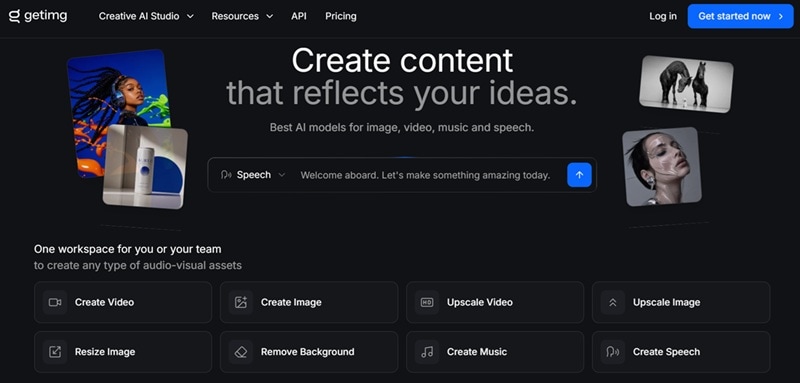Click the Create Music note icon
800x383 pixels.
pyautogui.click(x=427, y=352)
